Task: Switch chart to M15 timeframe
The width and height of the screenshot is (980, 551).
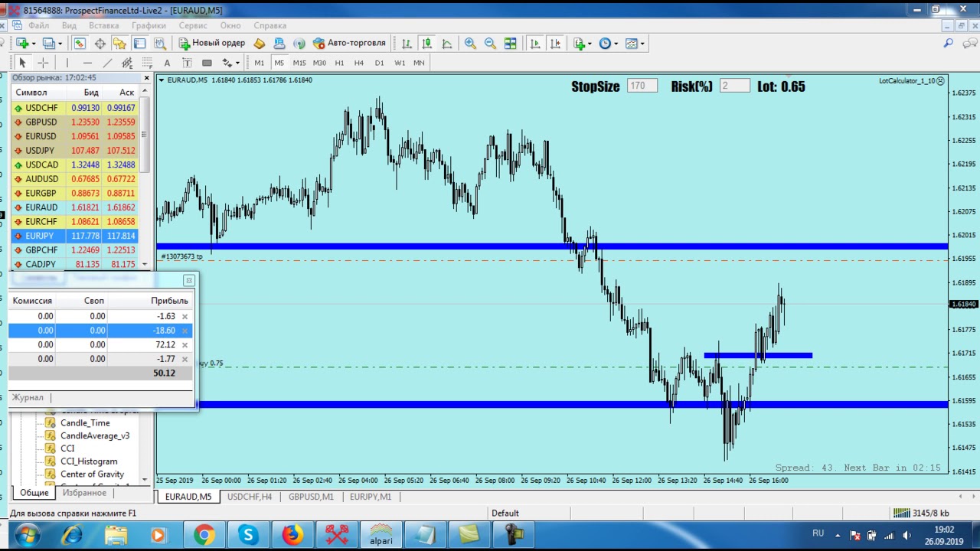Action: 299,63
